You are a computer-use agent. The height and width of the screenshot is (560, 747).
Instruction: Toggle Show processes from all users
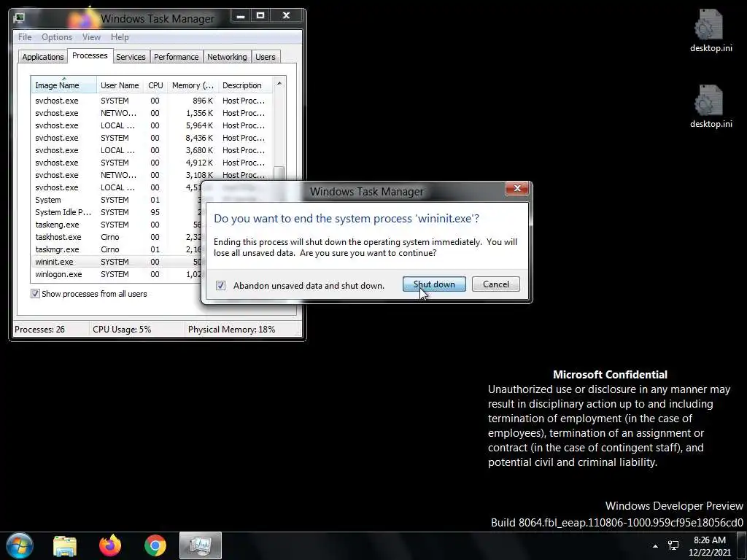click(35, 293)
